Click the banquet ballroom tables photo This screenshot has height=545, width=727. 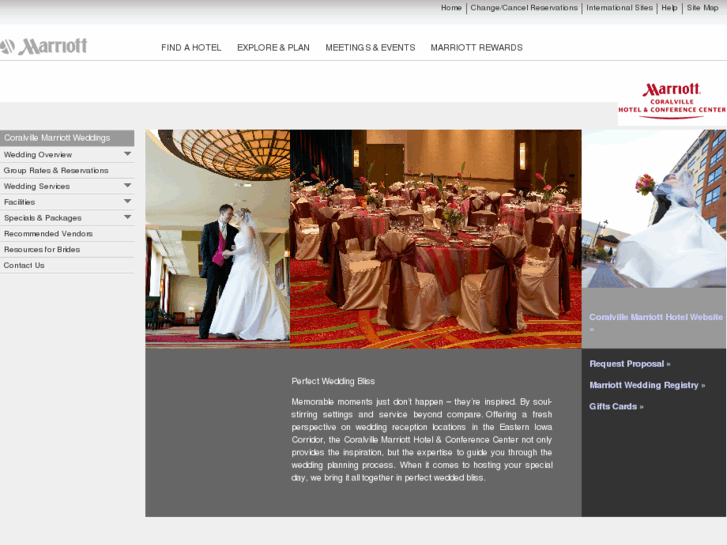coord(435,239)
